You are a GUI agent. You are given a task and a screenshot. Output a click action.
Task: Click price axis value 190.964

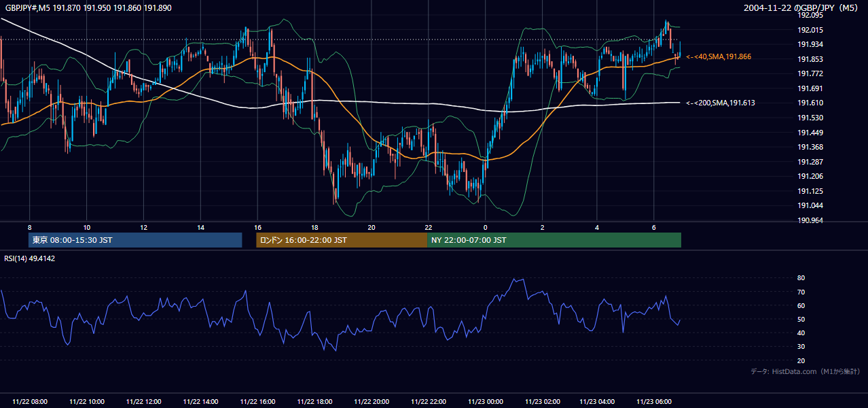[810, 220]
